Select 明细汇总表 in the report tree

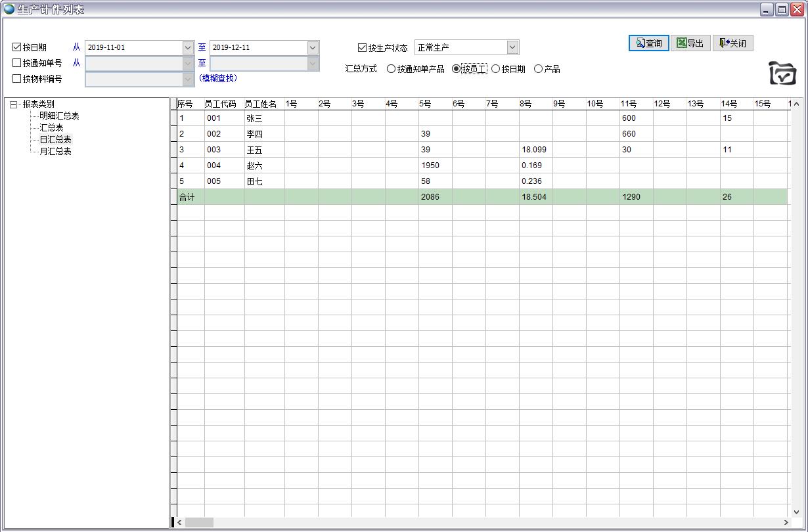click(59, 116)
